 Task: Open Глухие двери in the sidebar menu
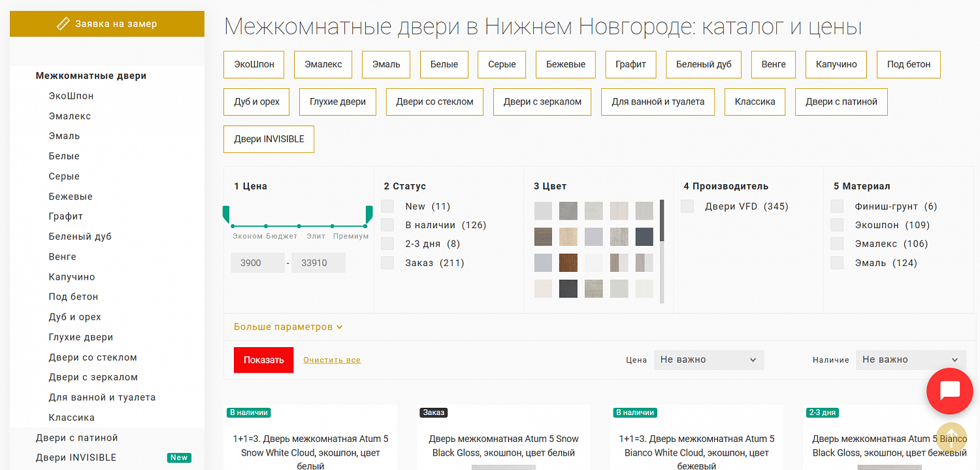coord(81,337)
